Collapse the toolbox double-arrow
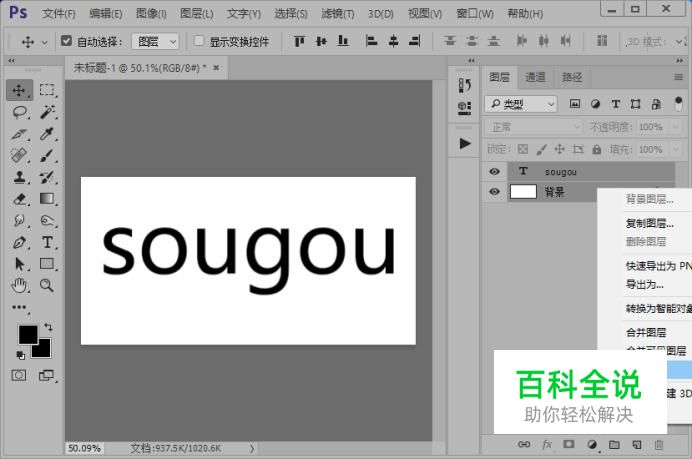 [x=11, y=60]
